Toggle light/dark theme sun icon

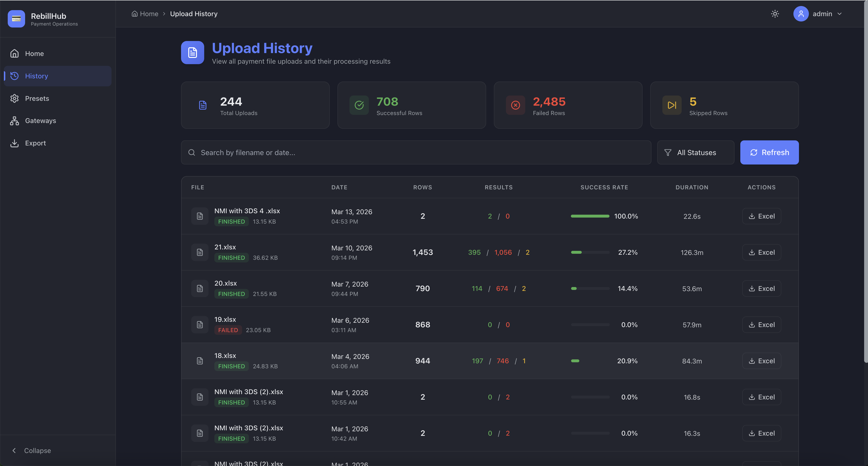pyautogui.click(x=775, y=14)
